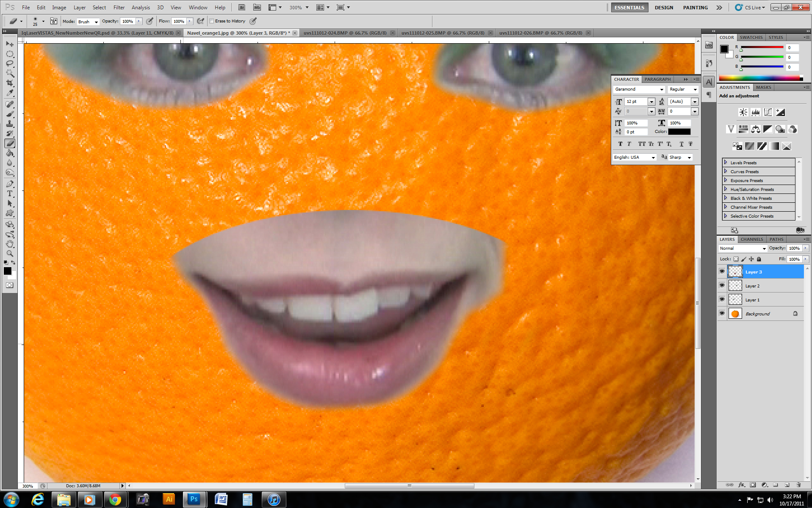Expand the Curves Presets group
This screenshot has width=812, height=508.
point(726,171)
